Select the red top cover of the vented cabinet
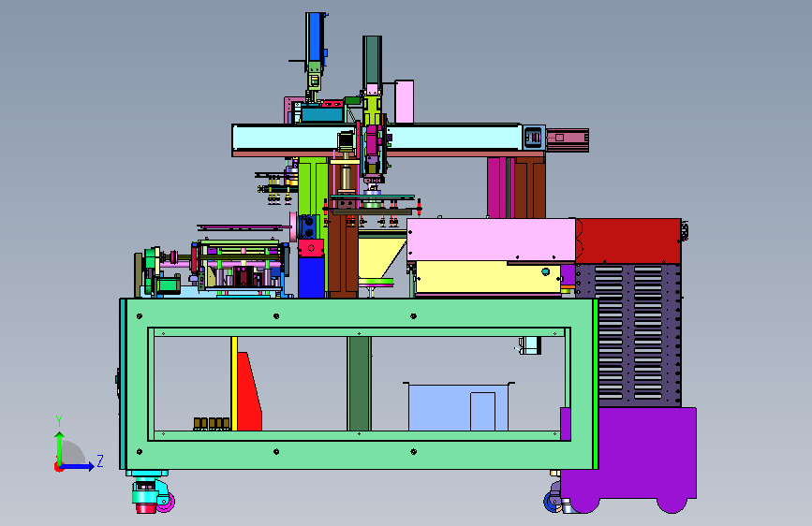Viewport: 812px width, 526px height. (628, 241)
